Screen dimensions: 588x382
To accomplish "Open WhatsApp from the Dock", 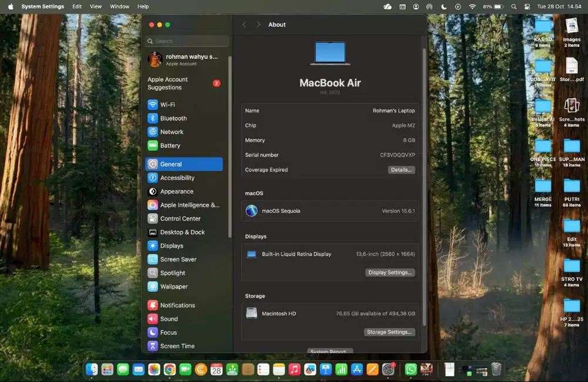I will click(x=410, y=370).
